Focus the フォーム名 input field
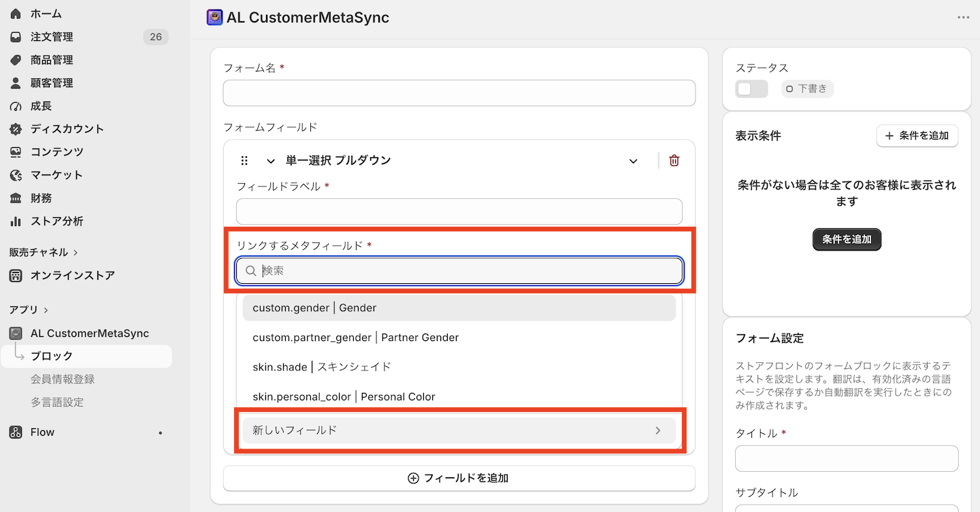 459,93
